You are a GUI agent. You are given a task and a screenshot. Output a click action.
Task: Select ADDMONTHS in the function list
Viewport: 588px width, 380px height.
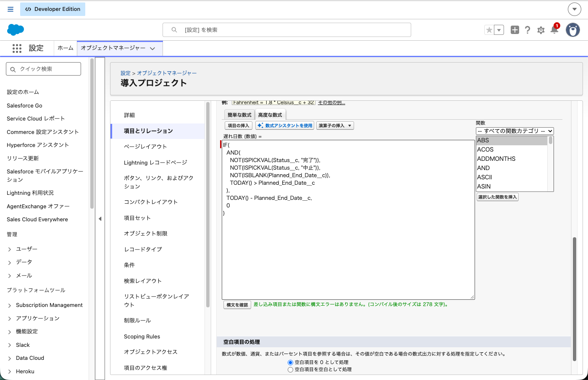pos(512,159)
